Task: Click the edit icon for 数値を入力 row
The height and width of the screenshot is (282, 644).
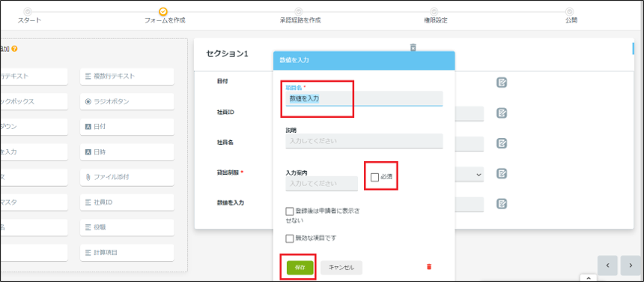Action: coord(502,203)
